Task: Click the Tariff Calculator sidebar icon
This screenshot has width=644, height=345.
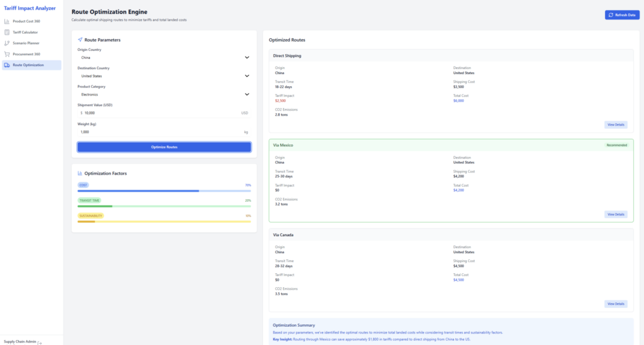Action: [x=7, y=32]
